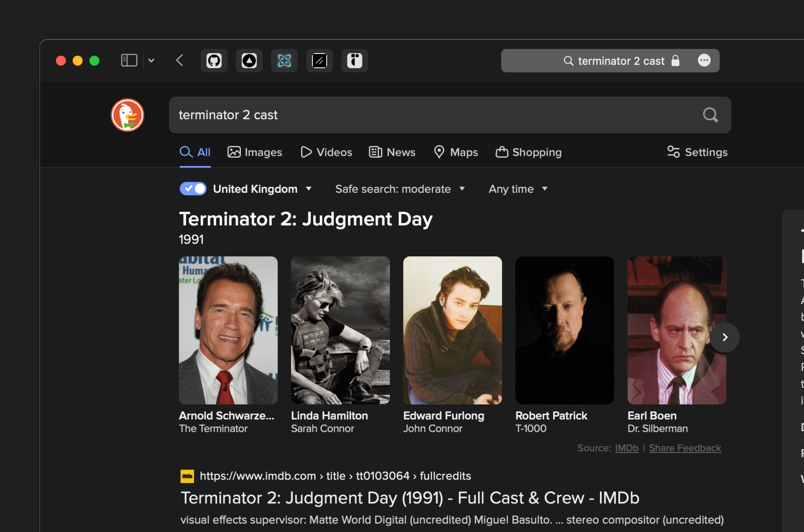Viewport: 804px width, 532px height.
Task: Open the imdb.com fullcredits URL breadcrumb
Action: [335, 476]
